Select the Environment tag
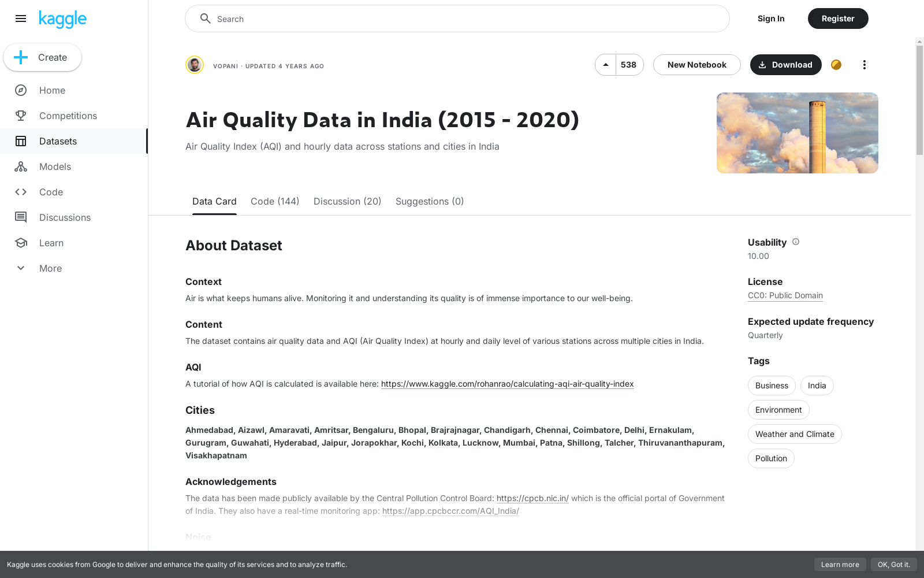This screenshot has height=578, width=924. pyautogui.click(x=778, y=410)
